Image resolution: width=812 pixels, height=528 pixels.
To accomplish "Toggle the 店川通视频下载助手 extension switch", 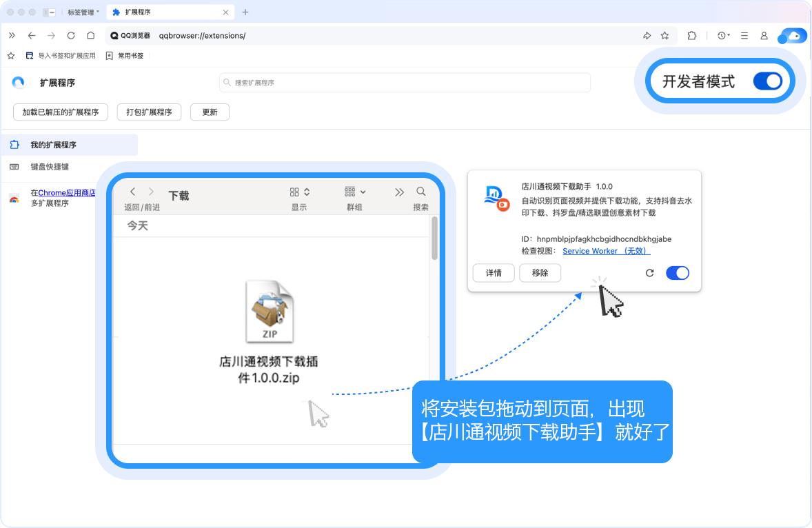I will 678,273.
